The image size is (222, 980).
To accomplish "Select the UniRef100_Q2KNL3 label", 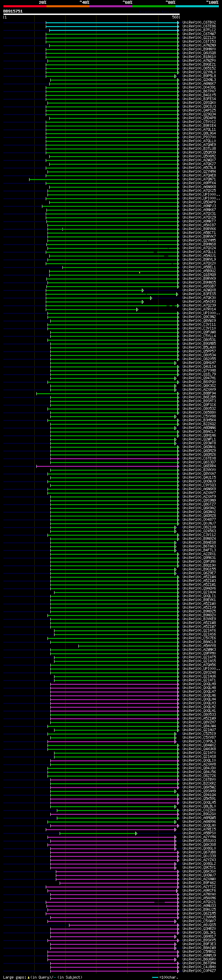I will coord(199,80).
